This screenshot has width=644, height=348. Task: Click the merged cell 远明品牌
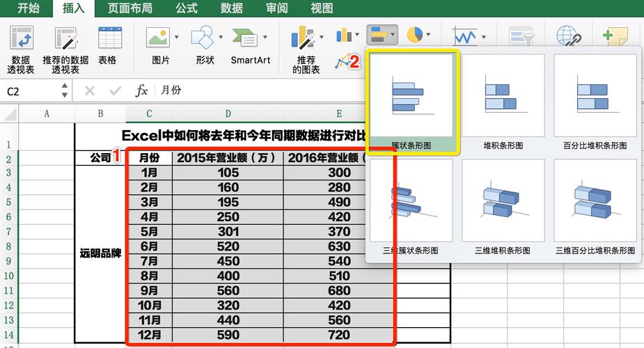tap(100, 253)
